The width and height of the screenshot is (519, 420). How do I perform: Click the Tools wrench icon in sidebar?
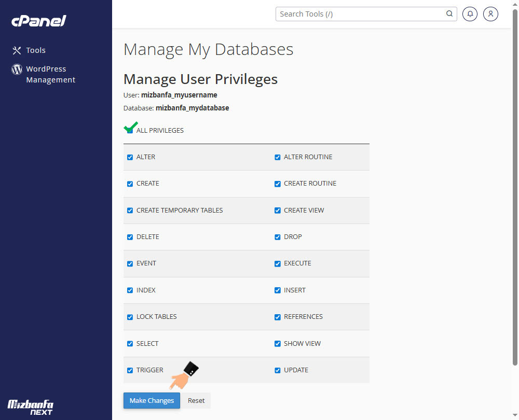click(17, 50)
